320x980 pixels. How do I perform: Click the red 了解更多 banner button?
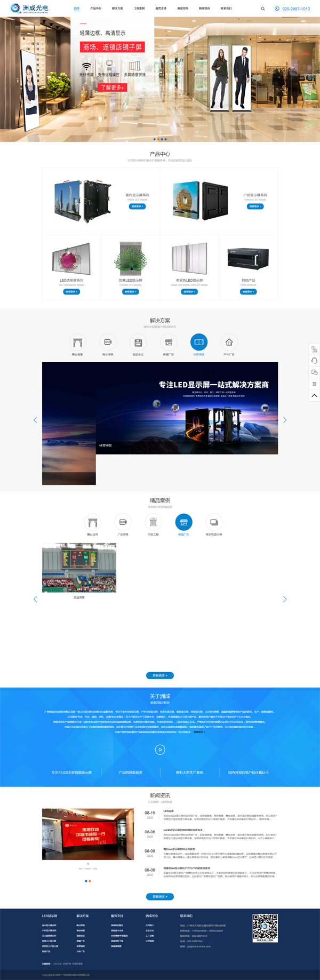click(x=113, y=87)
